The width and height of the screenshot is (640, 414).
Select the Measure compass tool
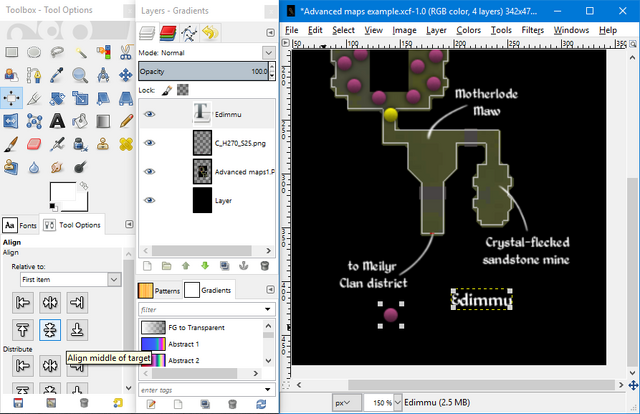[x=103, y=75]
